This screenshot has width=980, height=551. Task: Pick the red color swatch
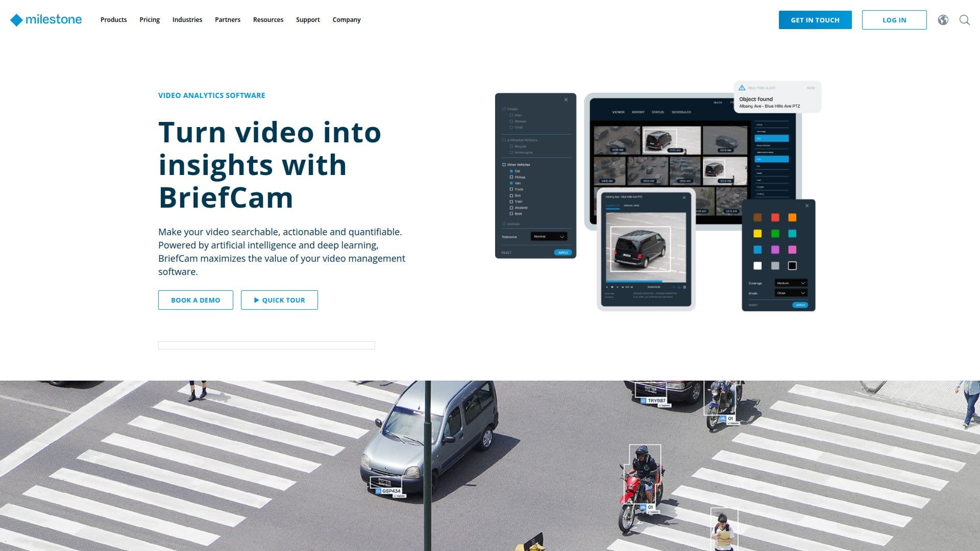point(775,218)
